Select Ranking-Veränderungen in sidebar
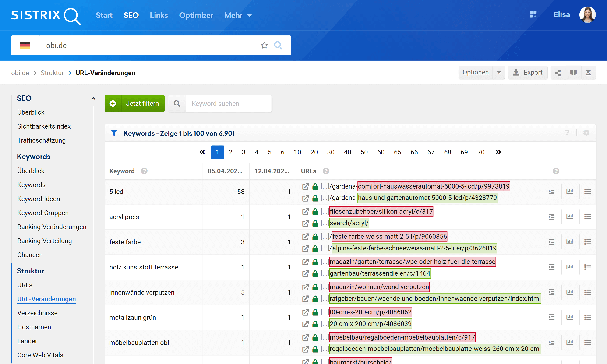This screenshot has width=607, height=364. pyautogui.click(x=52, y=227)
